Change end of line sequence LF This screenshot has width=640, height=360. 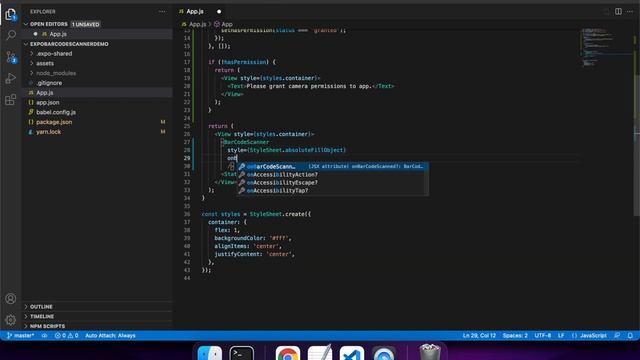click(561, 336)
